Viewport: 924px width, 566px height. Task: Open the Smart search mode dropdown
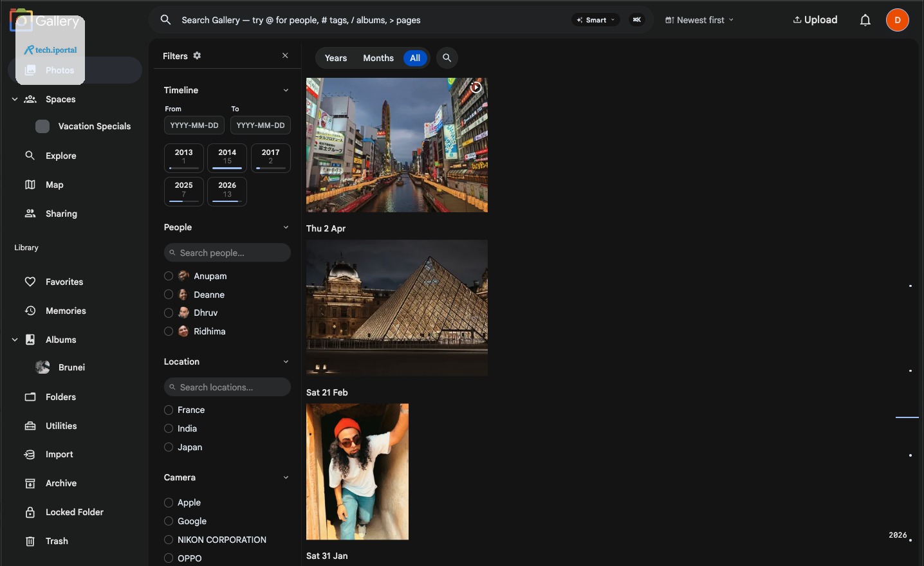pyautogui.click(x=596, y=20)
